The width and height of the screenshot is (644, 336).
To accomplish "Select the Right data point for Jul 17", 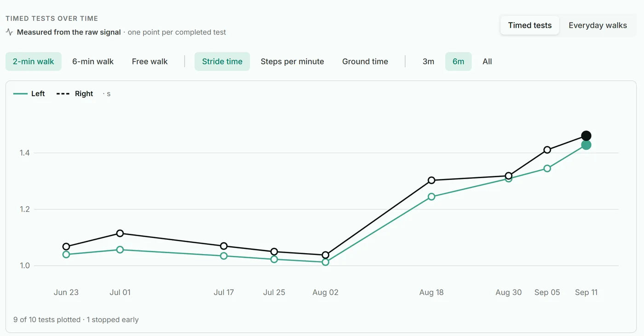I will (224, 246).
